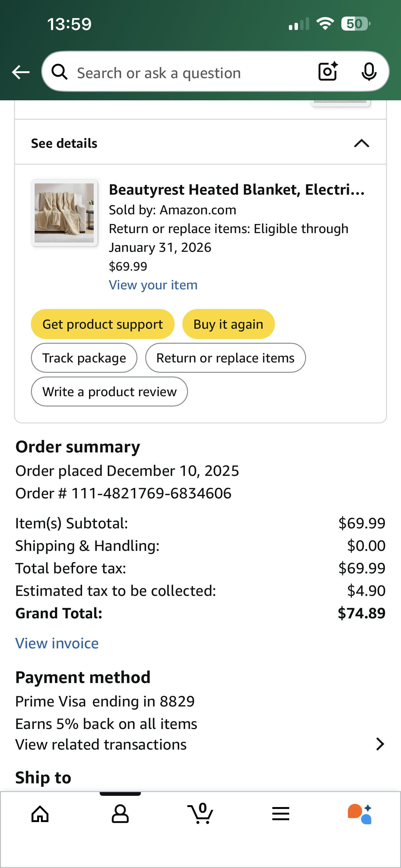Open the hamburger menu icon
Image resolution: width=401 pixels, height=868 pixels.
tap(281, 814)
